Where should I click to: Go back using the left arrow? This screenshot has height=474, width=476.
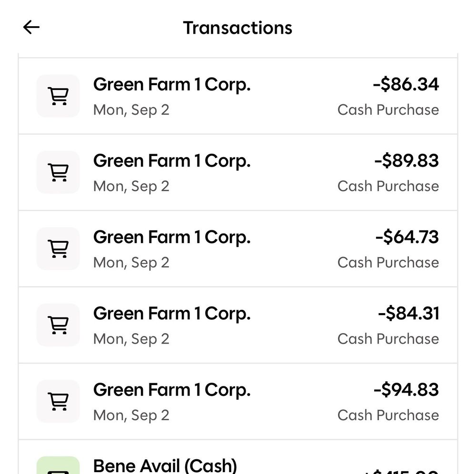coord(31,27)
